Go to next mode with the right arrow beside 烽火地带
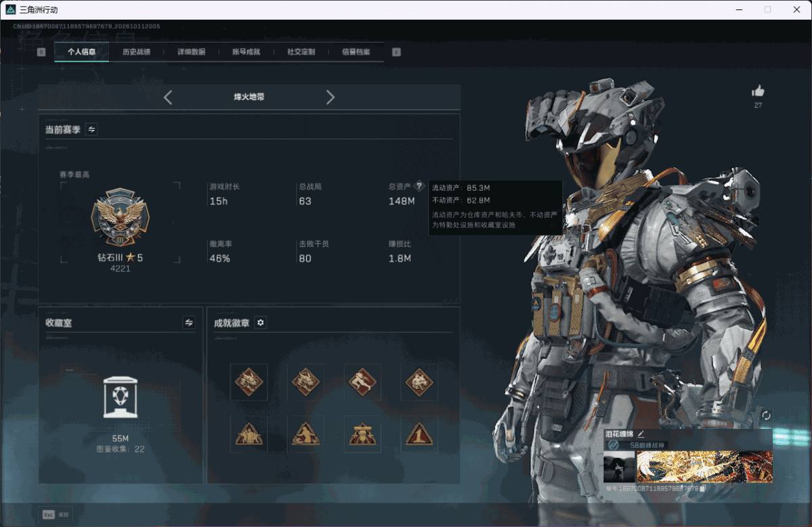812x527 pixels. pos(330,97)
